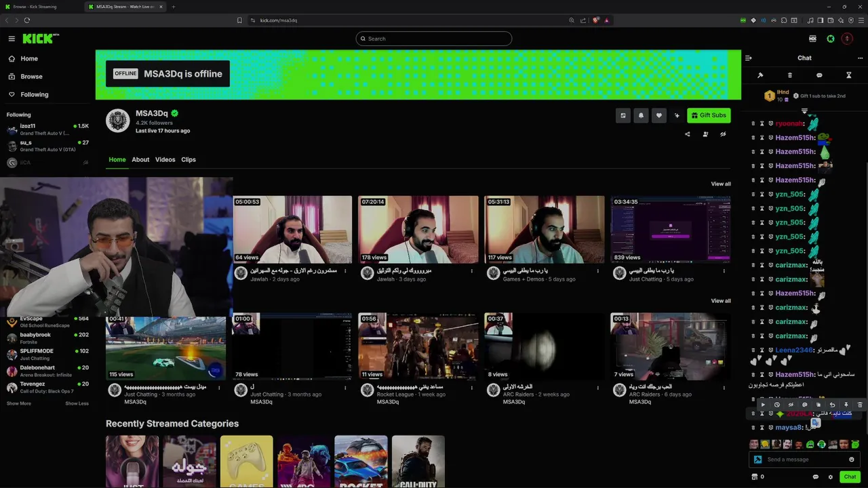The width and height of the screenshot is (868, 488).
Task: Open emoji picker in message box
Action: (852, 460)
